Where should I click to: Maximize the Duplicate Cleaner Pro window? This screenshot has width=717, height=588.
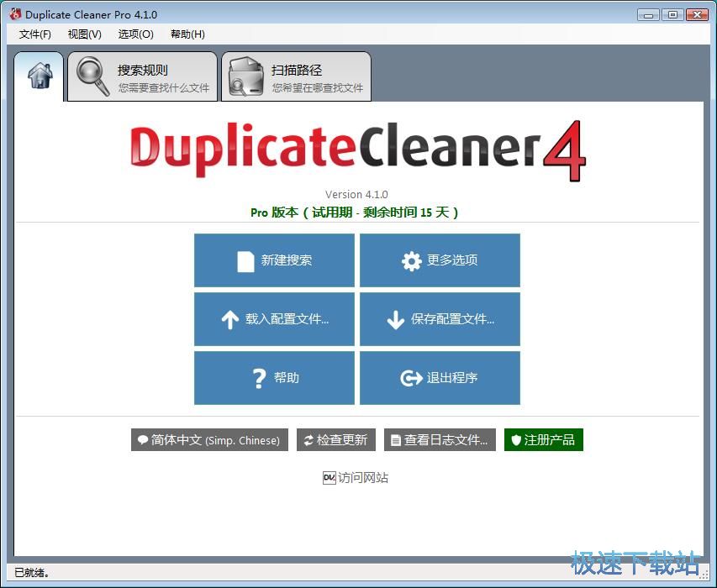[672, 14]
